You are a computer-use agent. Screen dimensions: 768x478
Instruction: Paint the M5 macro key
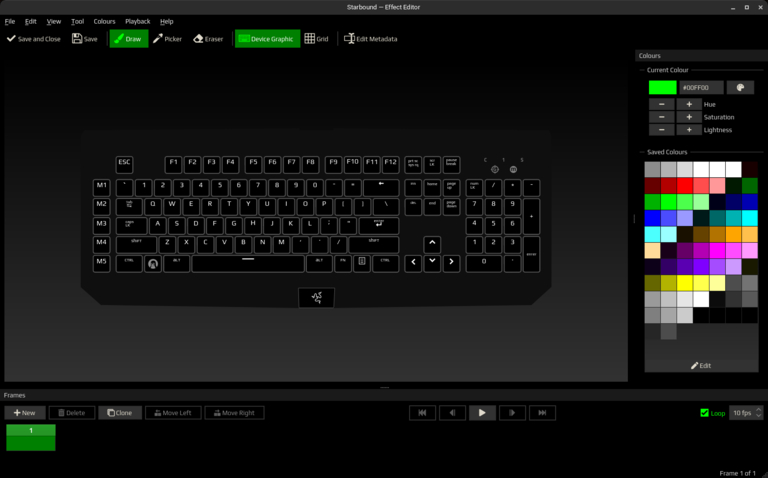(x=101, y=263)
